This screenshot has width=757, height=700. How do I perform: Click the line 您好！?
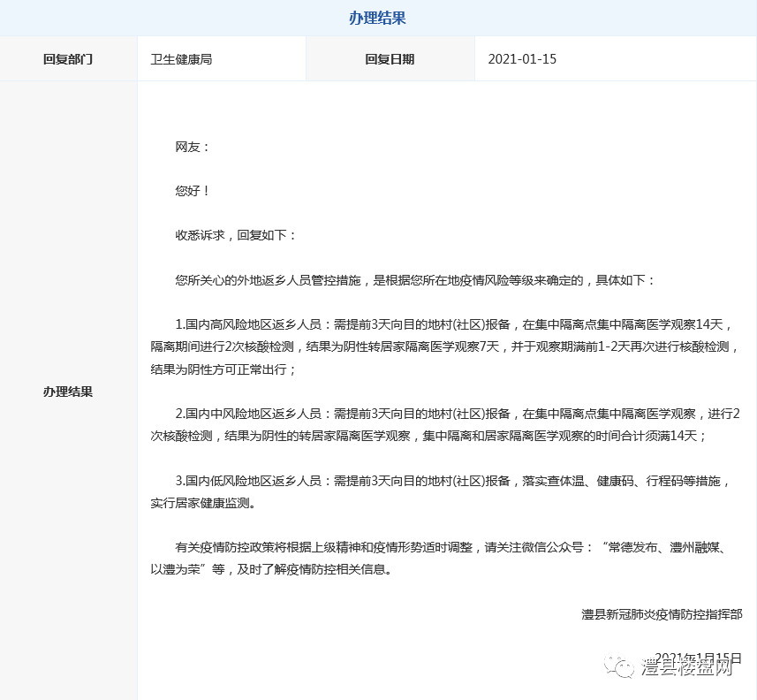point(193,191)
